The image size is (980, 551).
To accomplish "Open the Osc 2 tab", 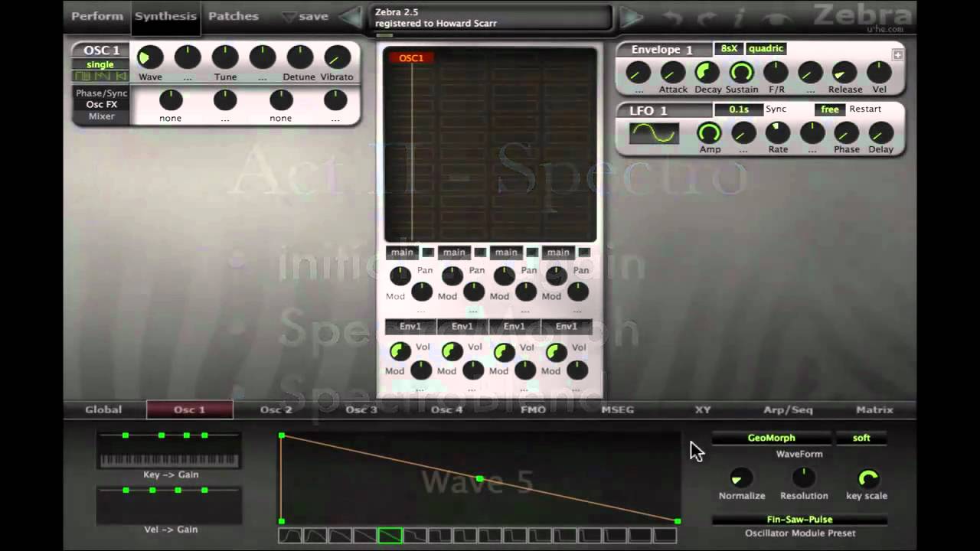I will pos(276,409).
